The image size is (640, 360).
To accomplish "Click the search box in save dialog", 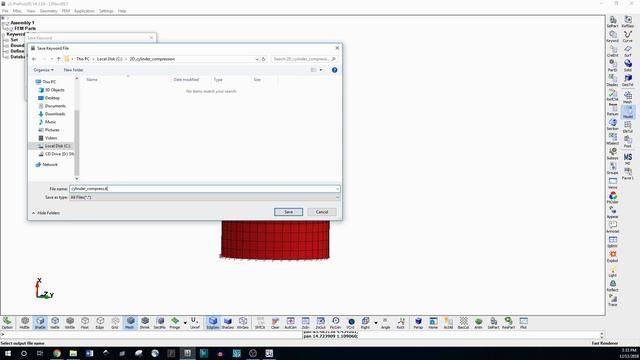I will click(304, 59).
